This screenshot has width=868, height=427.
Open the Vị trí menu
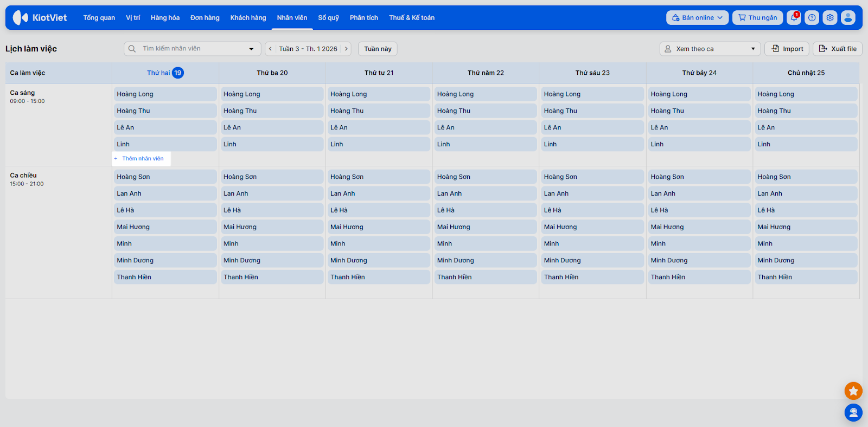click(x=133, y=18)
